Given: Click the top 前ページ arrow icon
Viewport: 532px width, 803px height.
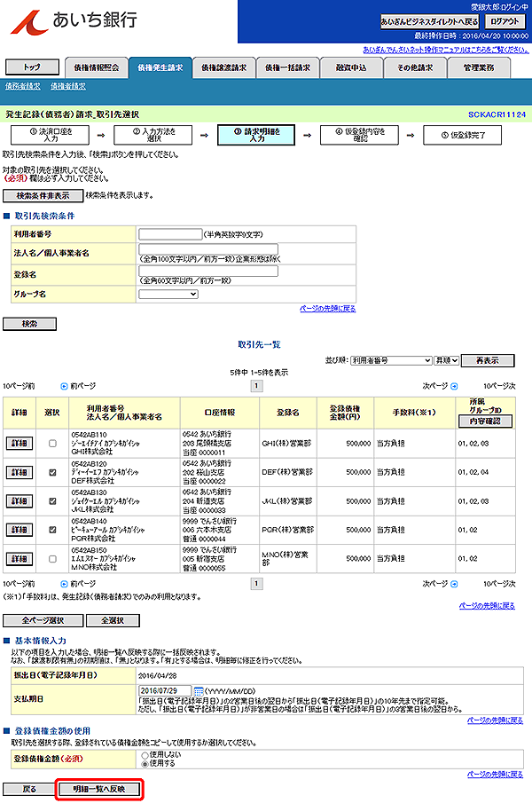Looking at the screenshot, I should [x=64, y=386].
